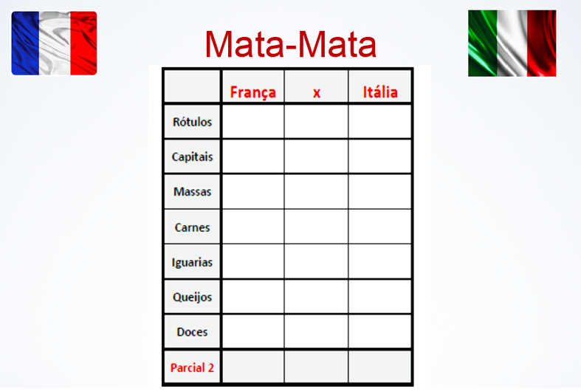Click the Itália column header
Viewport: 581px width, 392px height.
(x=379, y=92)
